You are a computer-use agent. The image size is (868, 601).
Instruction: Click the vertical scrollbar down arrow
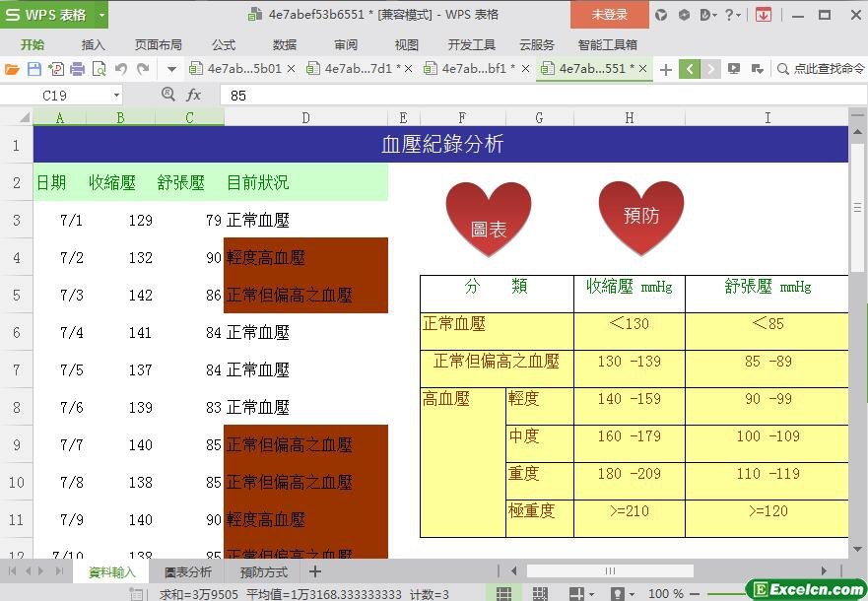coord(857,549)
